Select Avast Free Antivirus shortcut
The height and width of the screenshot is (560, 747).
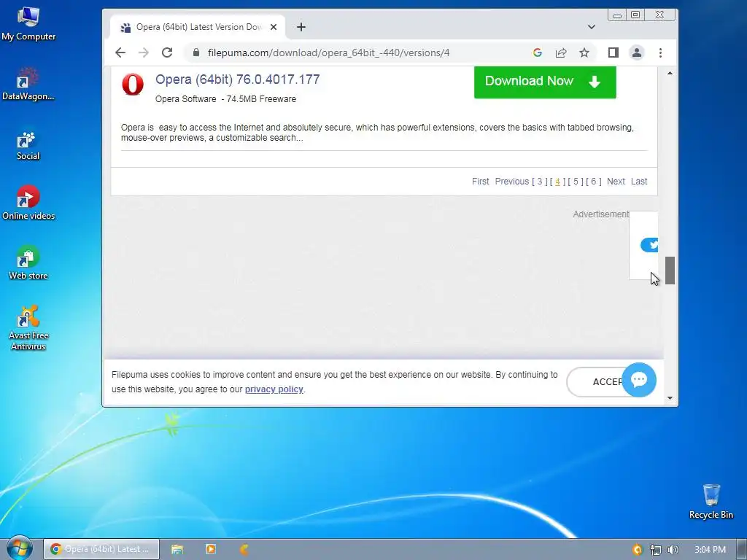[28, 327]
